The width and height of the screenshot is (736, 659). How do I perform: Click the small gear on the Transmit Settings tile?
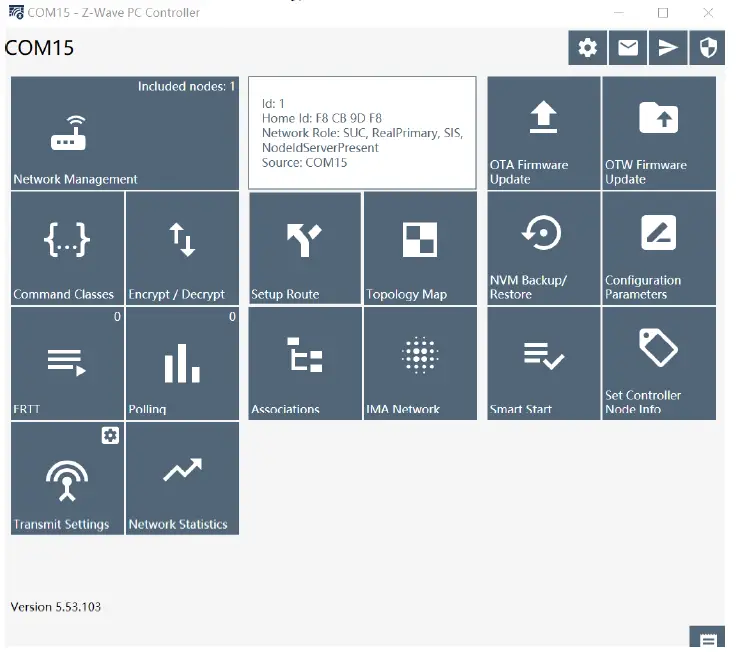point(110,436)
